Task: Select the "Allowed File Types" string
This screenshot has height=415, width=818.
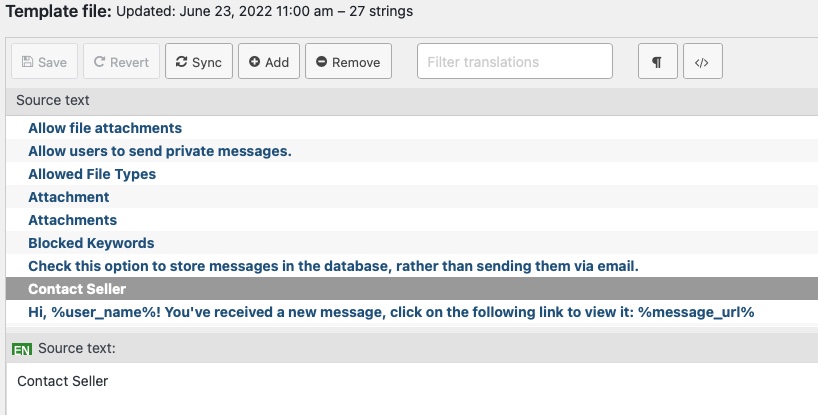Action: coord(412,174)
